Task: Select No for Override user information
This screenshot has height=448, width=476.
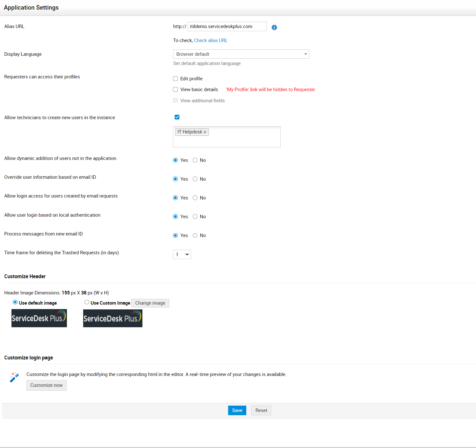Action: (x=195, y=179)
